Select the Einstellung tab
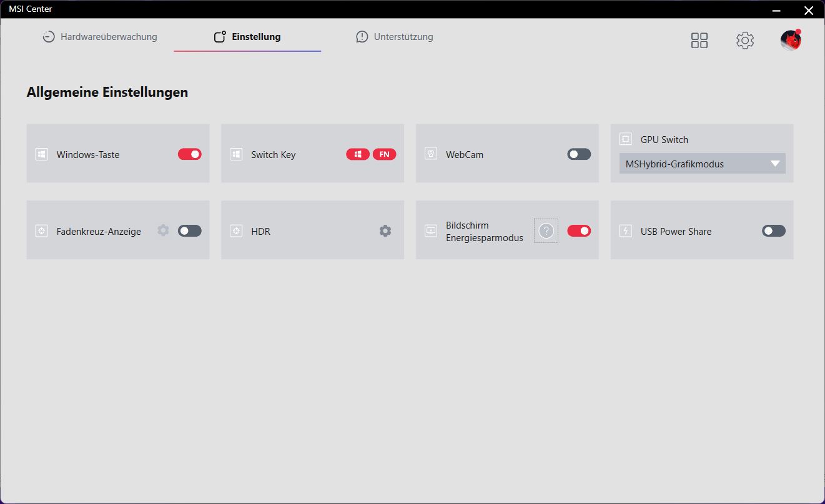Screen dimensions: 825x504 click(247, 37)
